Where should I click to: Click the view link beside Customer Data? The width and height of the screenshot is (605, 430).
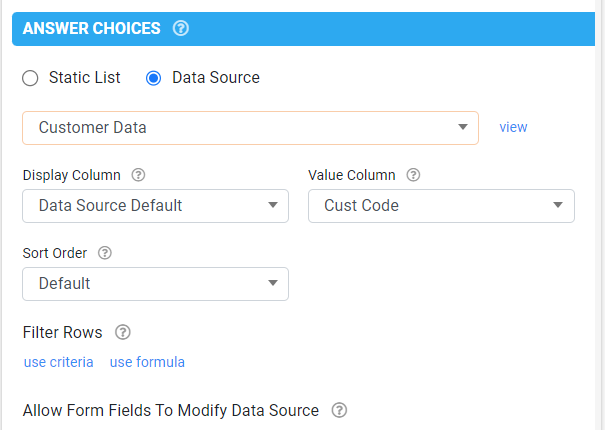513,127
